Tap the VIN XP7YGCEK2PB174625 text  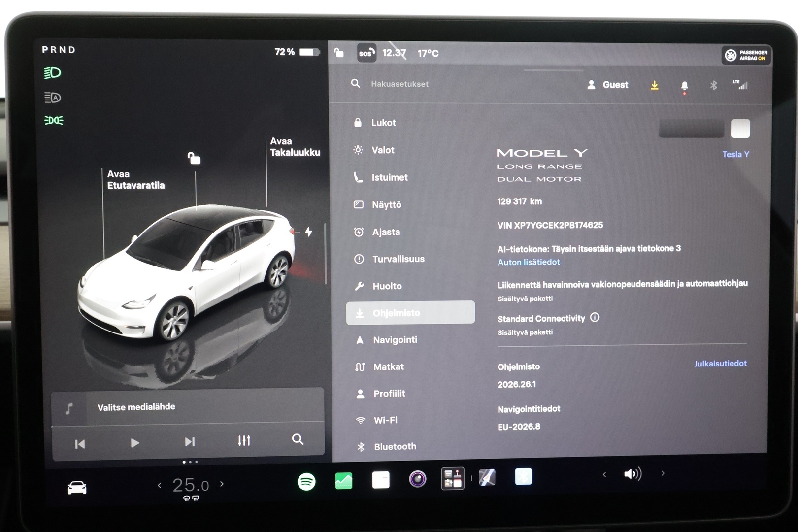pyautogui.click(x=550, y=225)
